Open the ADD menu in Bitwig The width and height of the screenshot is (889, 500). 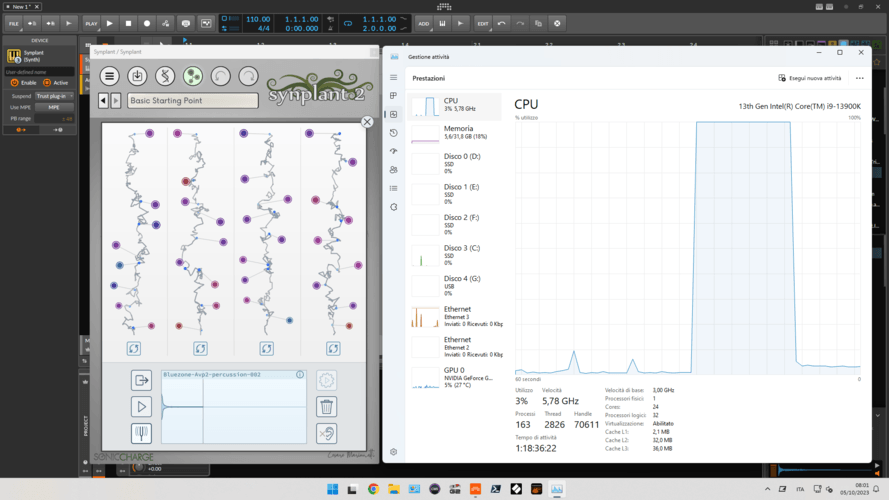pos(424,24)
